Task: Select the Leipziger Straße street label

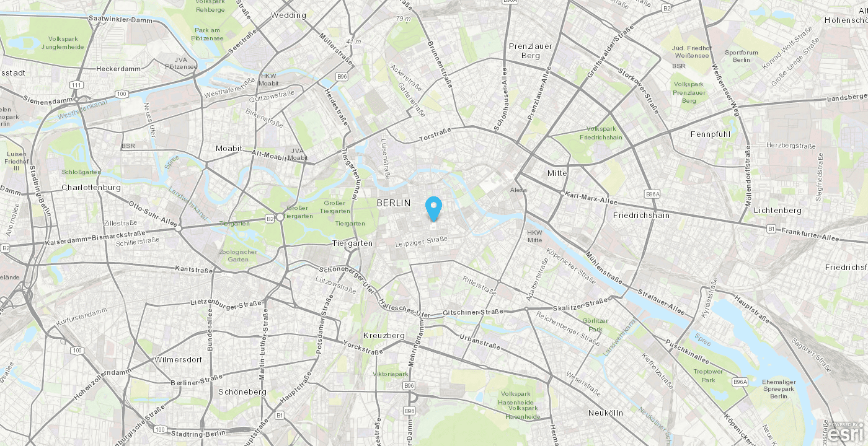Action: click(x=422, y=241)
